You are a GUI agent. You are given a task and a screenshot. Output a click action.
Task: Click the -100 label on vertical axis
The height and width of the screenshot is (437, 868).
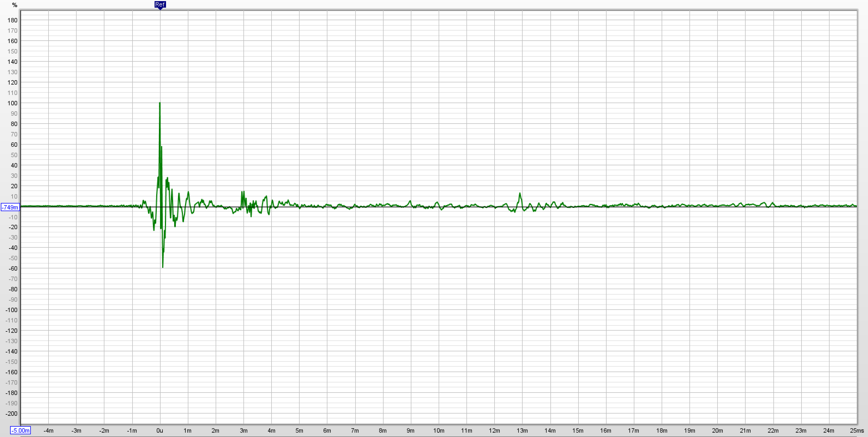coord(12,310)
